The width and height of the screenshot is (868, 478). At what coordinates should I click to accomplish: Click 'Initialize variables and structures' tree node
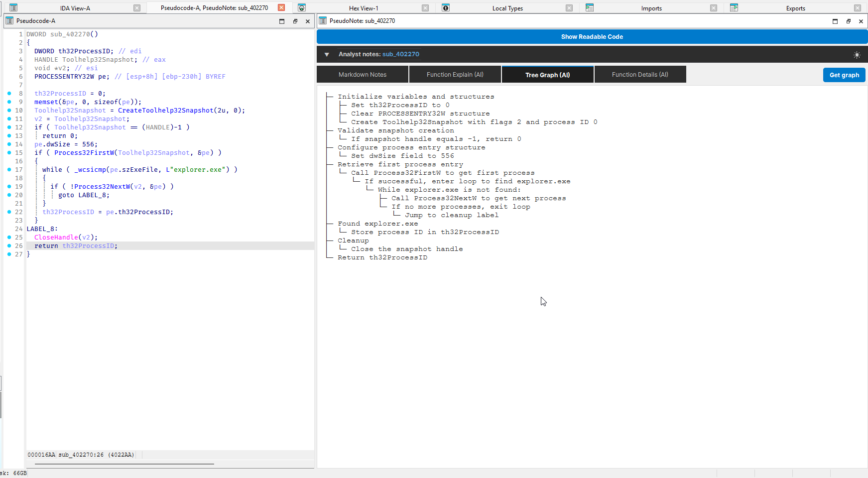tap(416, 97)
